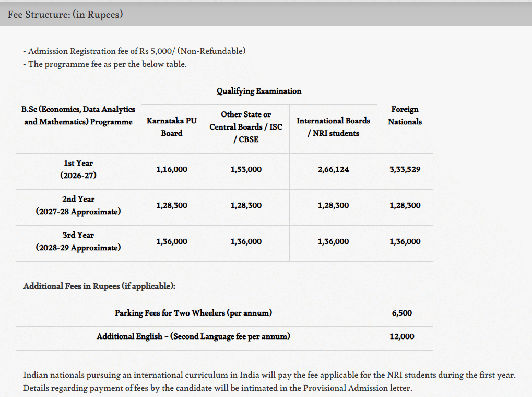Select the 1st Year (2026-27) row label
Viewport: 532px width, 397px height.
coord(78,169)
